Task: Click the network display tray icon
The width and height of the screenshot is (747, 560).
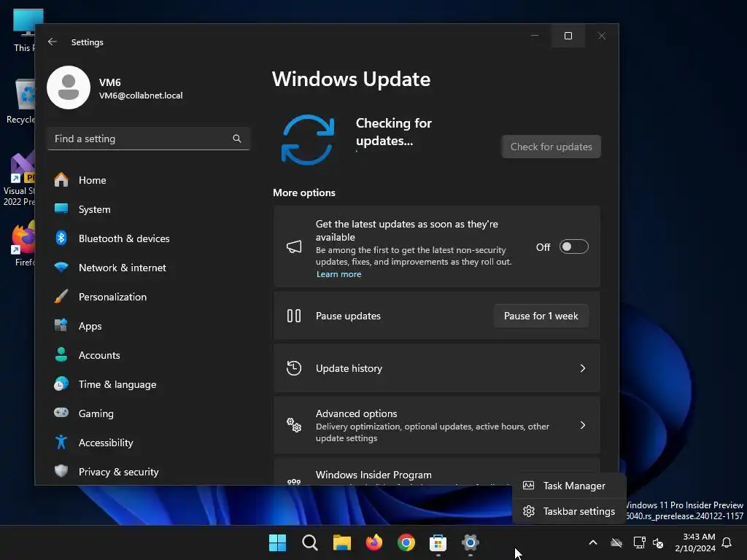Action: (639, 542)
